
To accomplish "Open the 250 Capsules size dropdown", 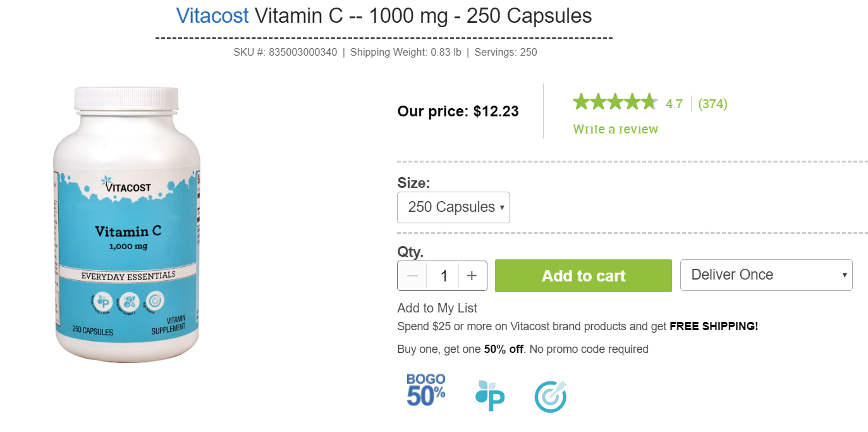I will (x=453, y=207).
